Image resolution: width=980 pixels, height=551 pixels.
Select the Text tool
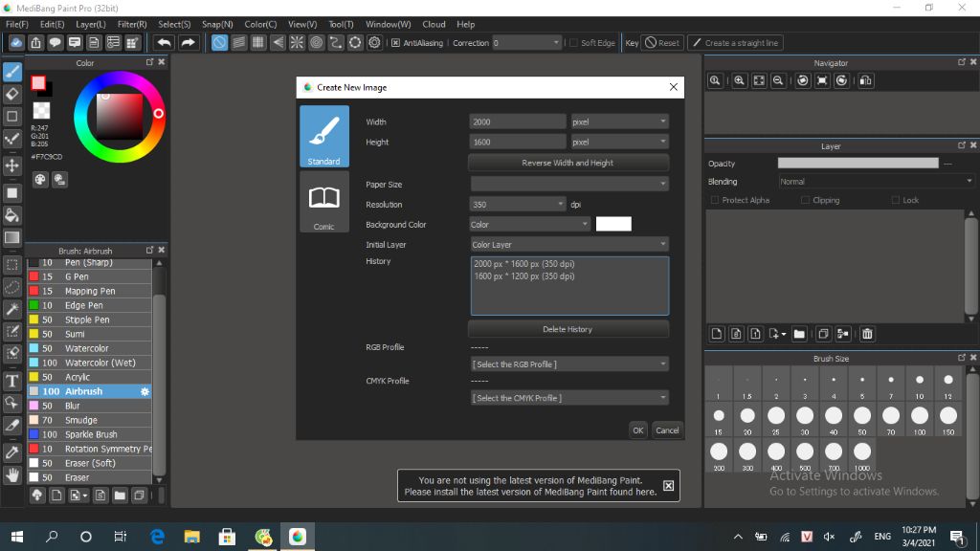(x=11, y=381)
